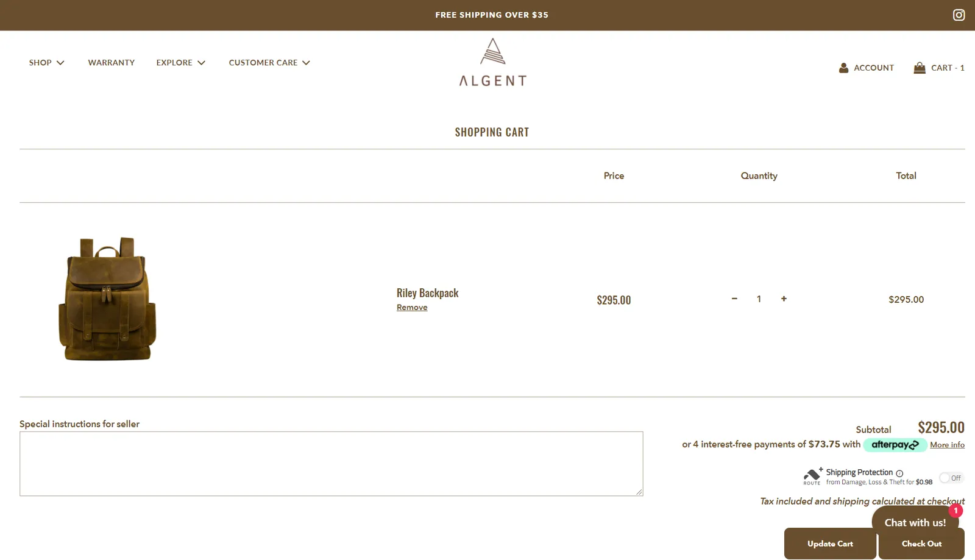Click the Riley Backpack product image
Image resolution: width=975 pixels, height=560 pixels.
click(107, 299)
